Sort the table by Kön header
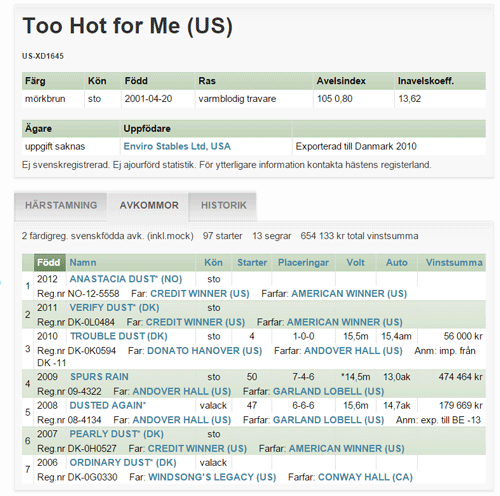Viewport: 500px width, 496px height. pos(213,263)
